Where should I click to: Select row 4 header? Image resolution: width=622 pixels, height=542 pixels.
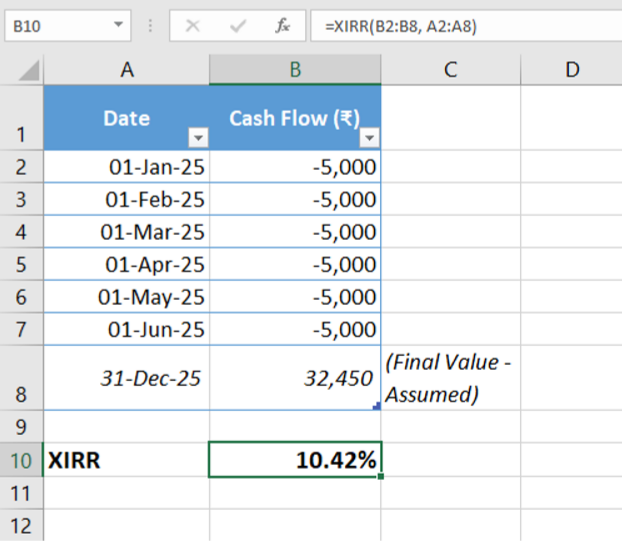click(x=21, y=232)
